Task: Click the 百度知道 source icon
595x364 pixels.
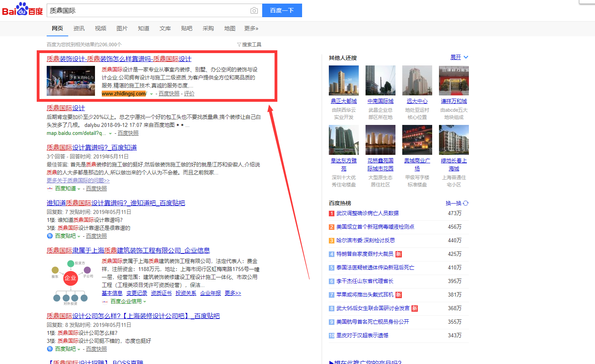Action: tap(50, 188)
